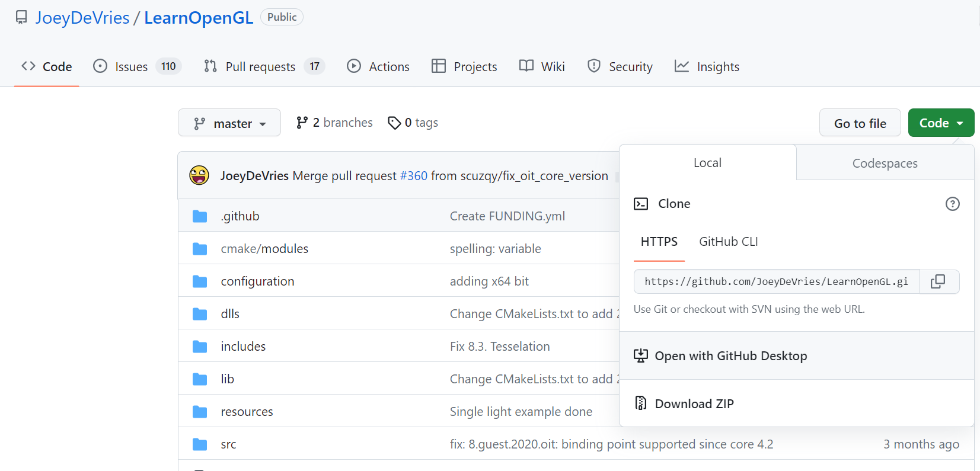View the 2 branches link
This screenshot has height=471, width=980.
[x=335, y=123]
